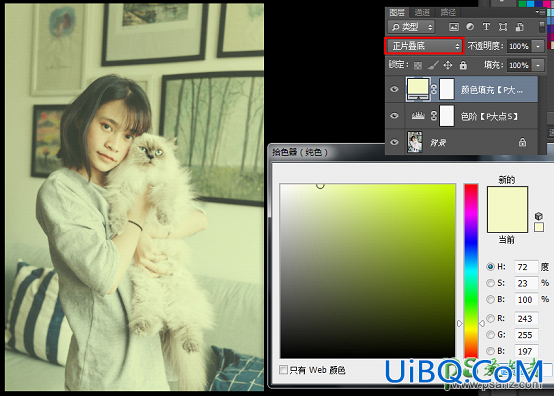The image size is (554, 396).
Task: Click the 背景 layer photo thumbnail
Action: pos(414,142)
